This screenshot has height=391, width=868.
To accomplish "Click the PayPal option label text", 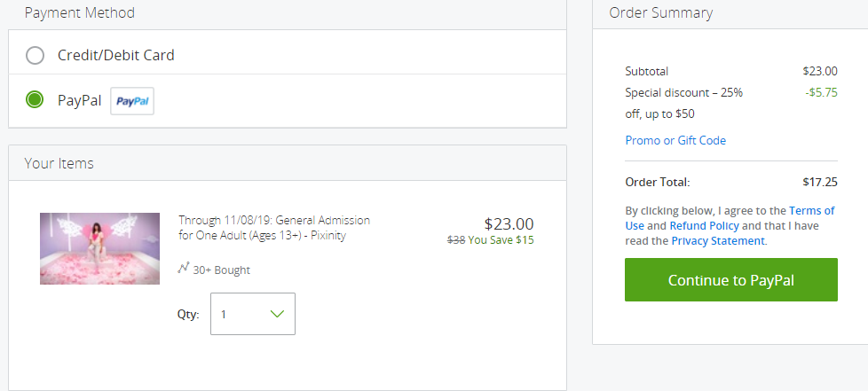I will click(x=80, y=101).
